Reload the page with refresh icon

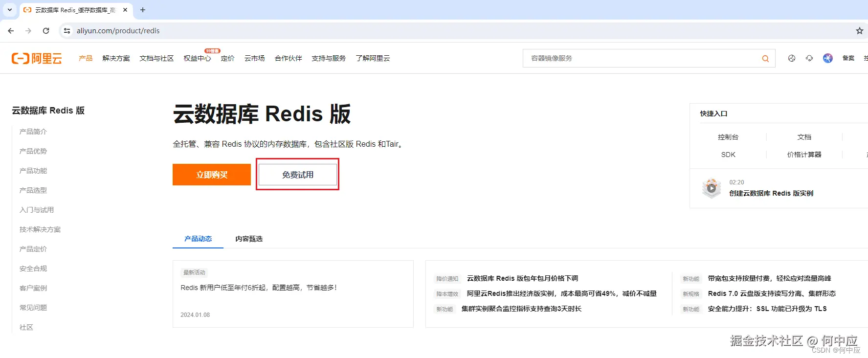(x=46, y=31)
